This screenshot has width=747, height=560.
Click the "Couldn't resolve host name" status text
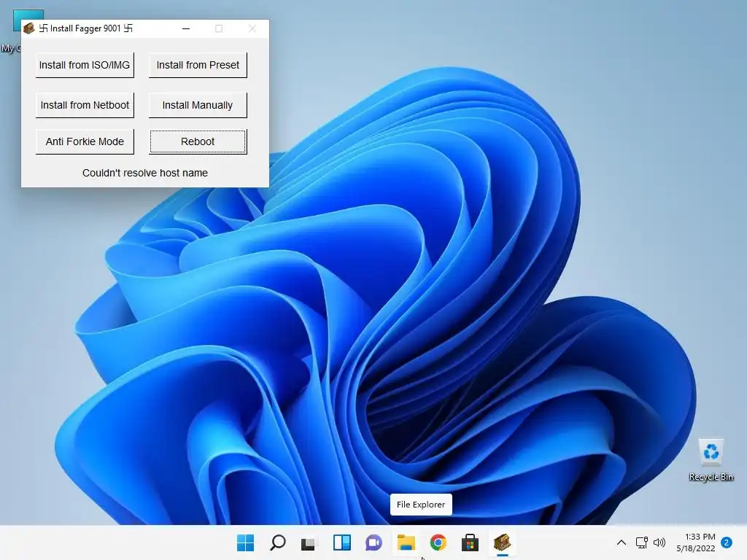point(145,173)
